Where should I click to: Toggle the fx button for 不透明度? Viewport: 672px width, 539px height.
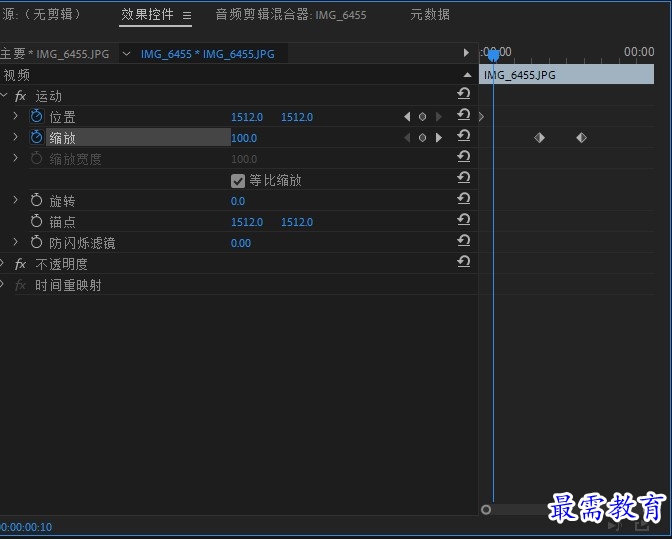(20, 264)
